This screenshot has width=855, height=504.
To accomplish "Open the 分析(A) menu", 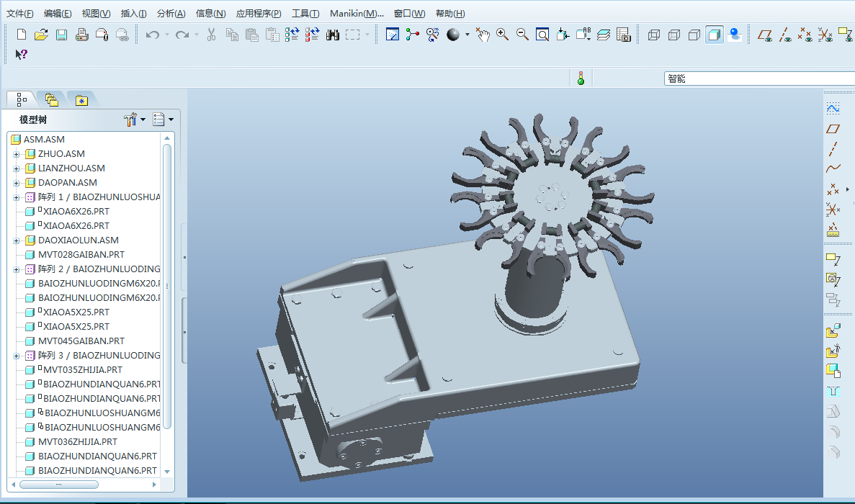I will pos(171,14).
